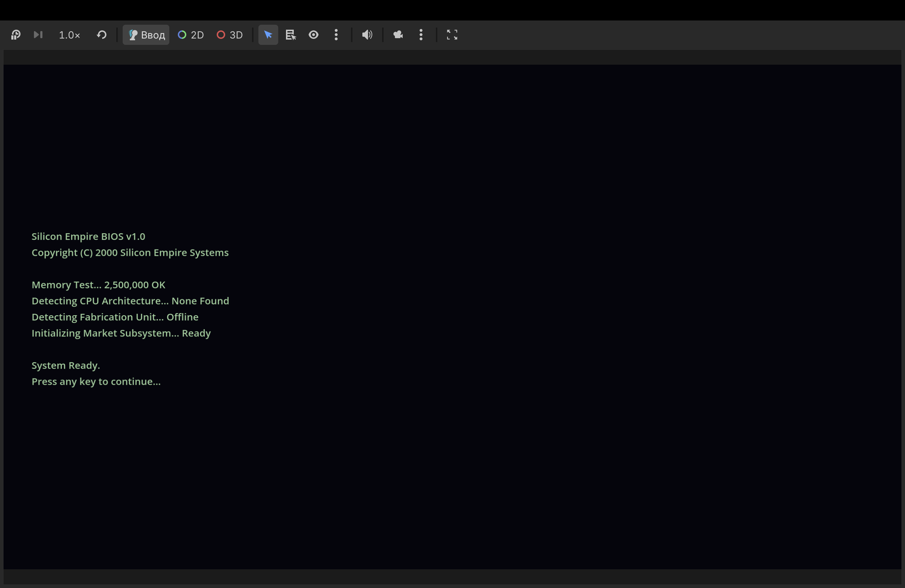Screen dimensions: 905x588
Task: Open the 1.0× game speed dropdown
Action: 69,35
